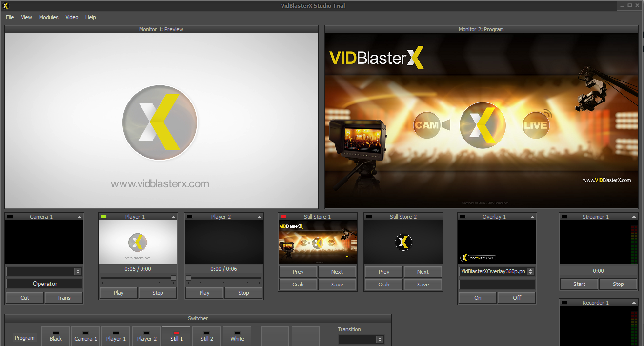The image size is (644, 346).
Task: Open the Transition dropdown in Switcher
Action: point(380,339)
